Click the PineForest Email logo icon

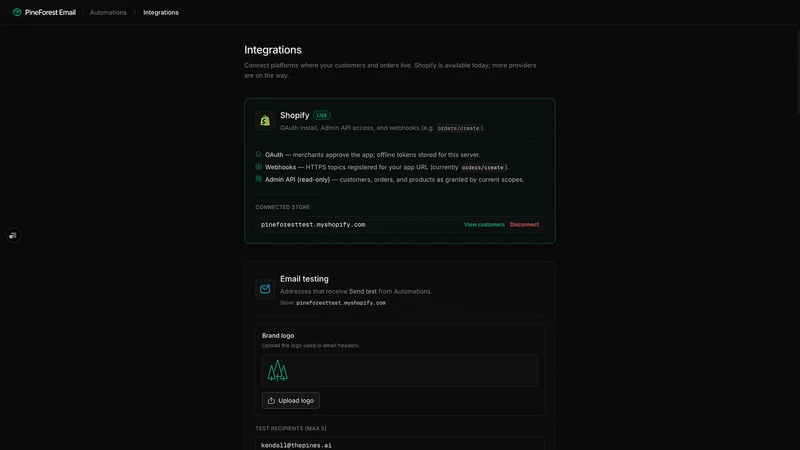pos(17,12)
